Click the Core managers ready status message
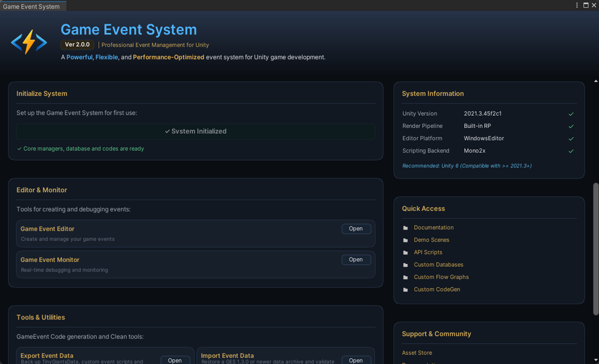The image size is (599, 364). point(80,149)
